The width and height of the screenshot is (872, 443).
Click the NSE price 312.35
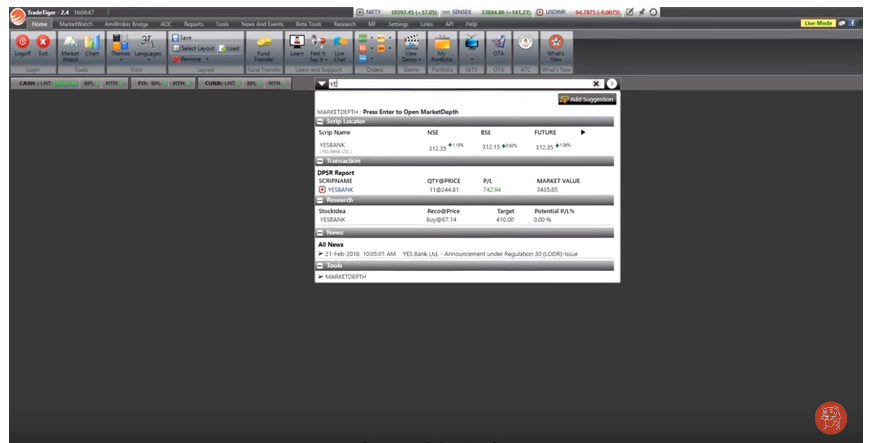tap(437, 148)
